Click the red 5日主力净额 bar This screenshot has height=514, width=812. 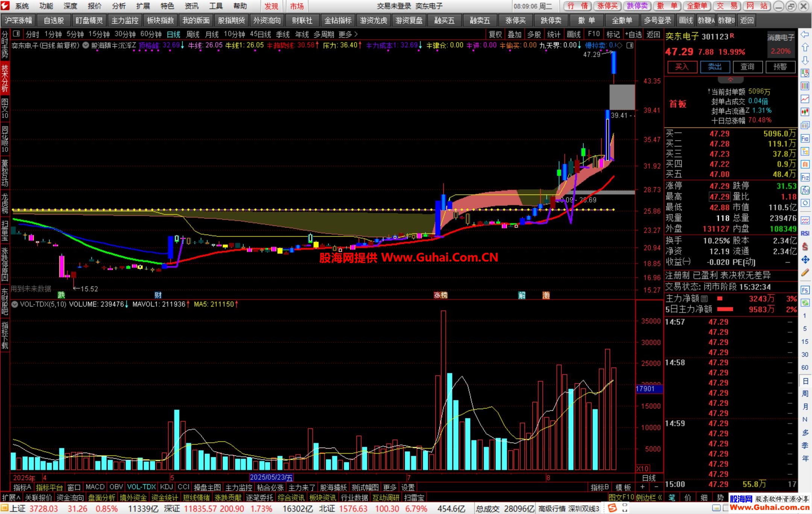tap(725, 309)
